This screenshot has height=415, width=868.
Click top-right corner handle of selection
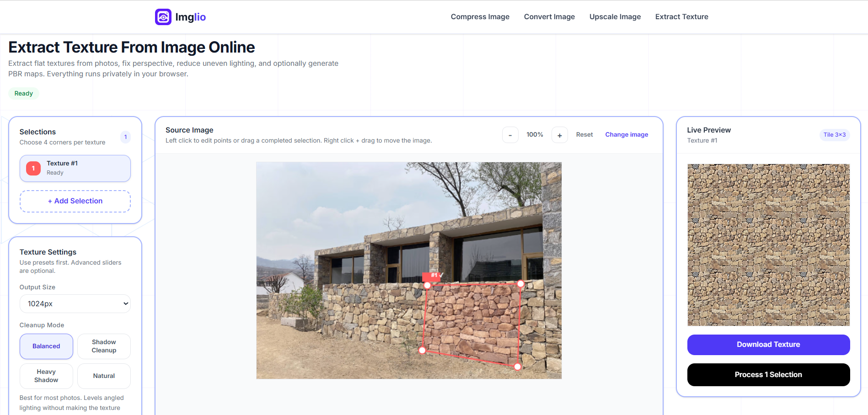[520, 284]
